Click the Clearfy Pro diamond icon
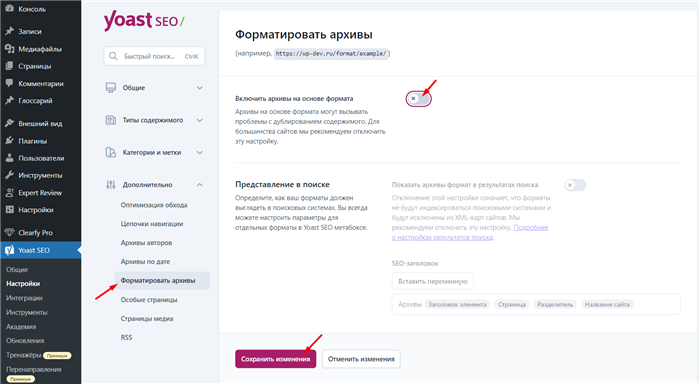700x384 pixels. pyautogui.click(x=9, y=232)
